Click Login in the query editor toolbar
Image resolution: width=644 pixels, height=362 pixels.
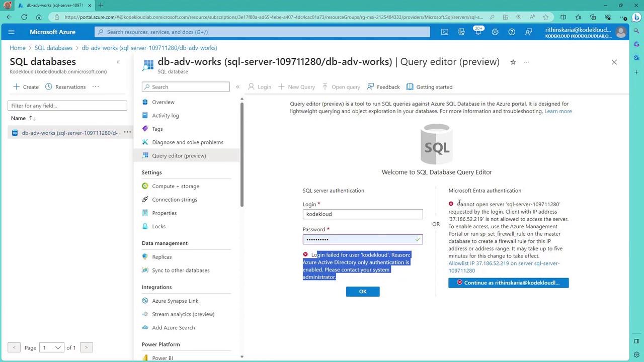[x=259, y=86]
